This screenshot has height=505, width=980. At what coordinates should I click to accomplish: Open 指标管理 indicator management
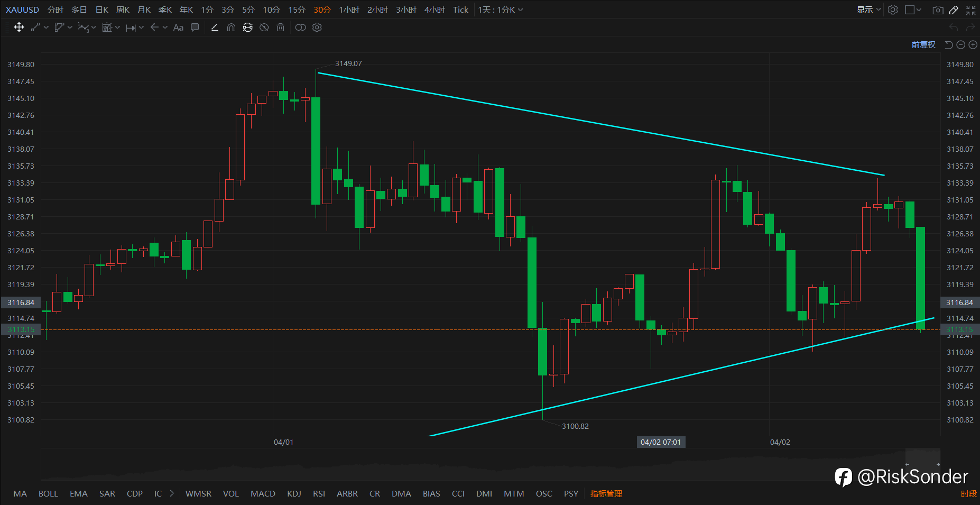[606, 494]
